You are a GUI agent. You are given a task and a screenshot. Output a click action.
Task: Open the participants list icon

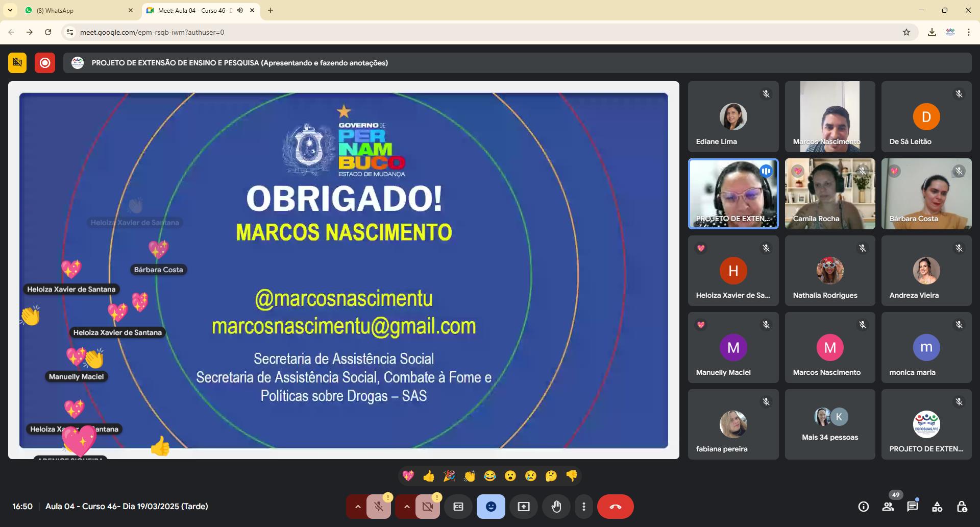[888, 507]
